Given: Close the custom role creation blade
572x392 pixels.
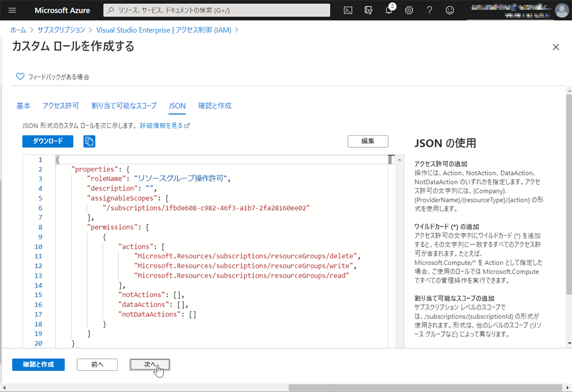Looking at the screenshot, I should tap(556, 47).
